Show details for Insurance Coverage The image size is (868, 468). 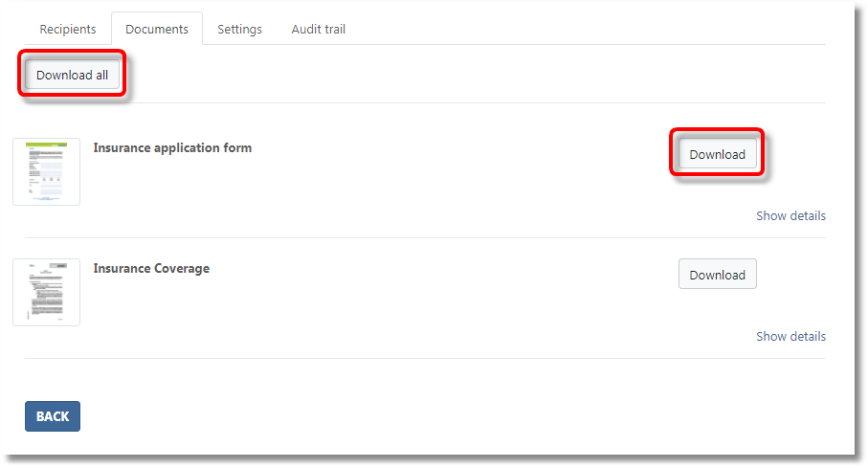tap(790, 336)
